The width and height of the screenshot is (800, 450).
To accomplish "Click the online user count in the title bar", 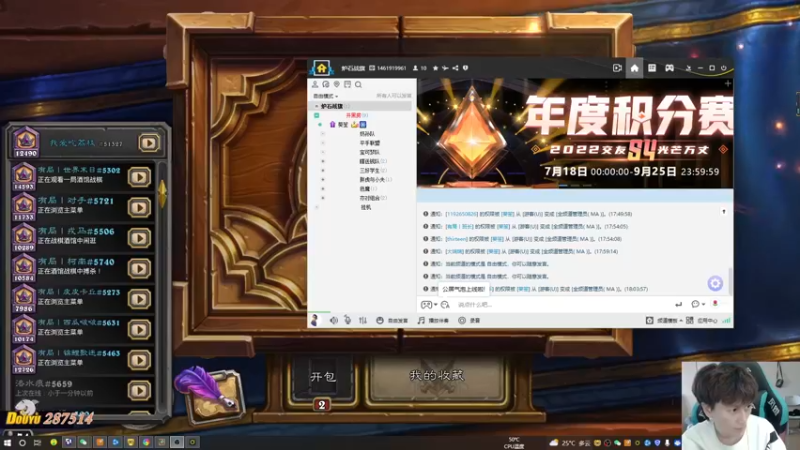I will 420,68.
